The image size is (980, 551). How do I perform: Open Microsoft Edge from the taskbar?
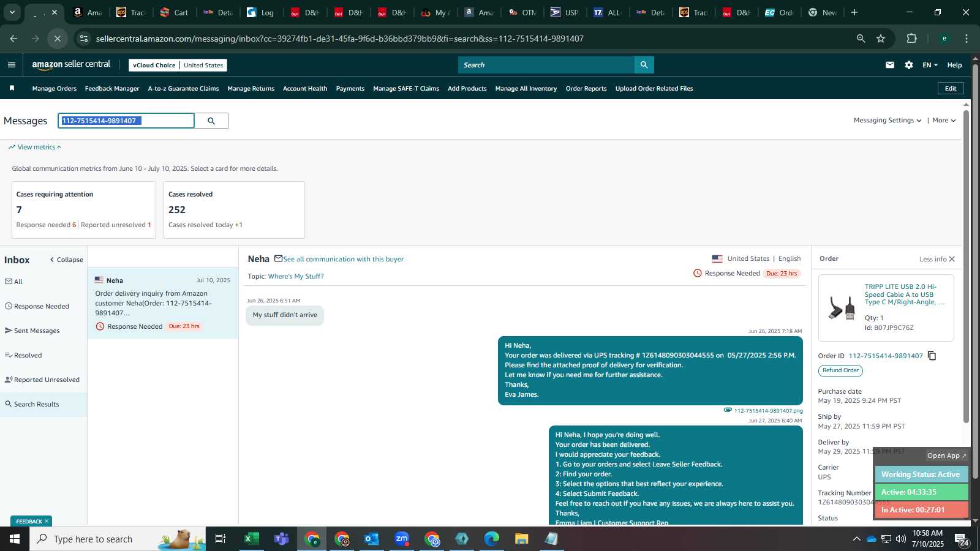[x=492, y=539]
